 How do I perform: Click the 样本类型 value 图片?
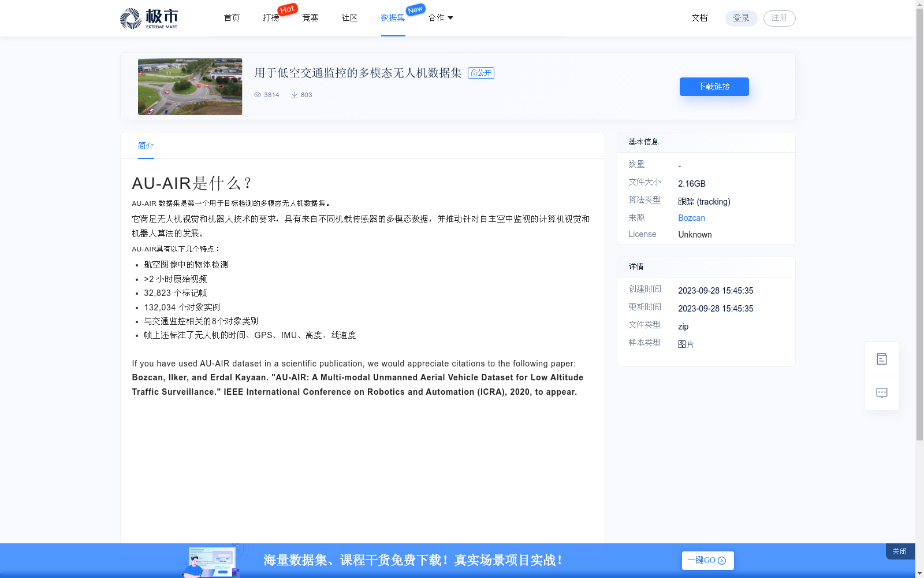[x=686, y=344]
